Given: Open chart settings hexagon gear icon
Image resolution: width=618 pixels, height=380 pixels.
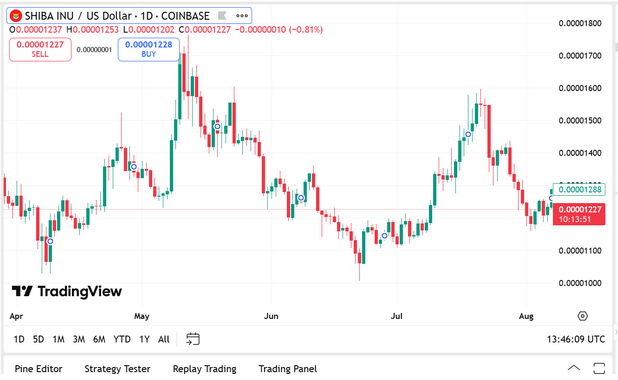Looking at the screenshot, I should (x=583, y=316).
